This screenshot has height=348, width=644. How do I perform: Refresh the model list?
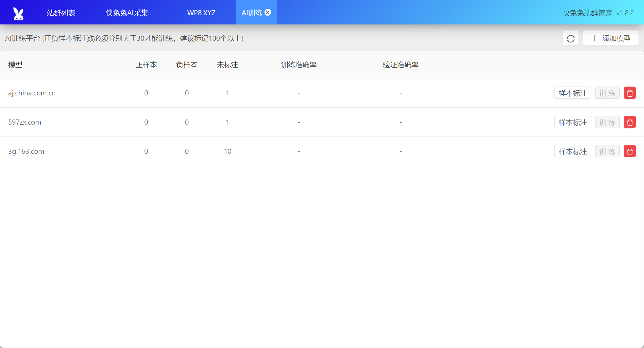[571, 38]
